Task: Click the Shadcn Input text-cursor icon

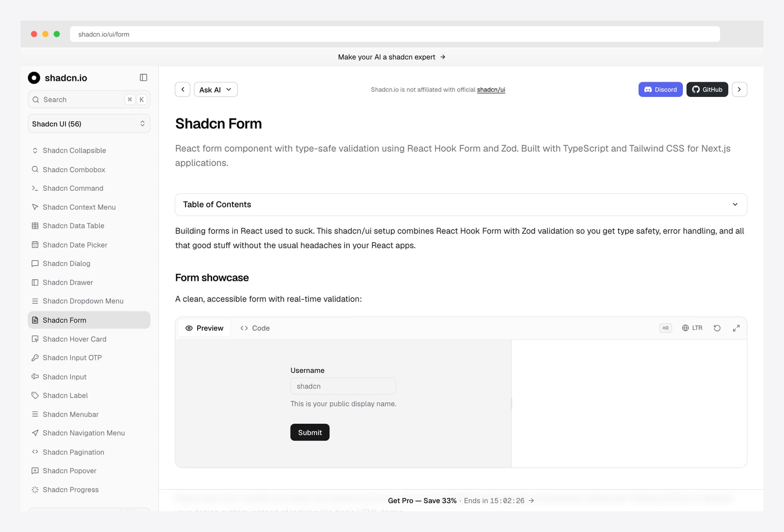Action: pyautogui.click(x=35, y=377)
